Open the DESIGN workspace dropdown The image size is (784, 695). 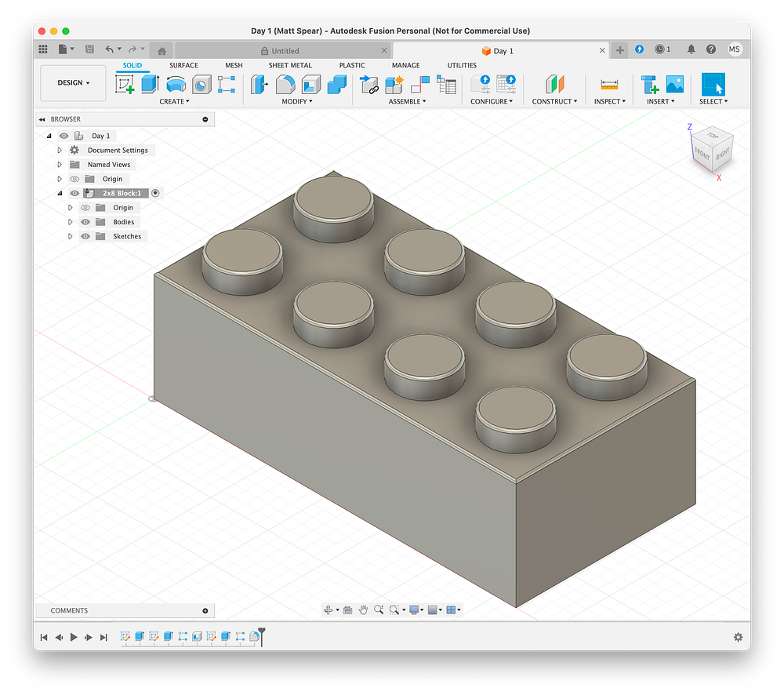(73, 82)
